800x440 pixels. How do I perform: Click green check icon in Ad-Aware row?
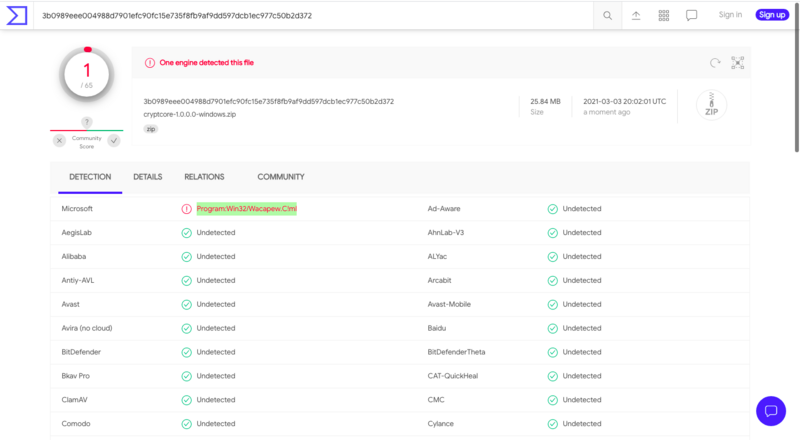pos(553,209)
